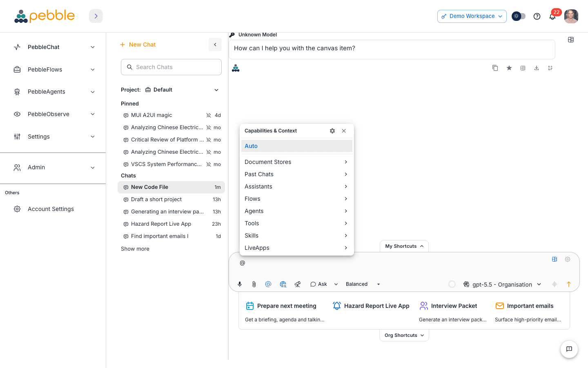Select Document Stores from context menu
This screenshot has height=368, width=588.
point(296,162)
